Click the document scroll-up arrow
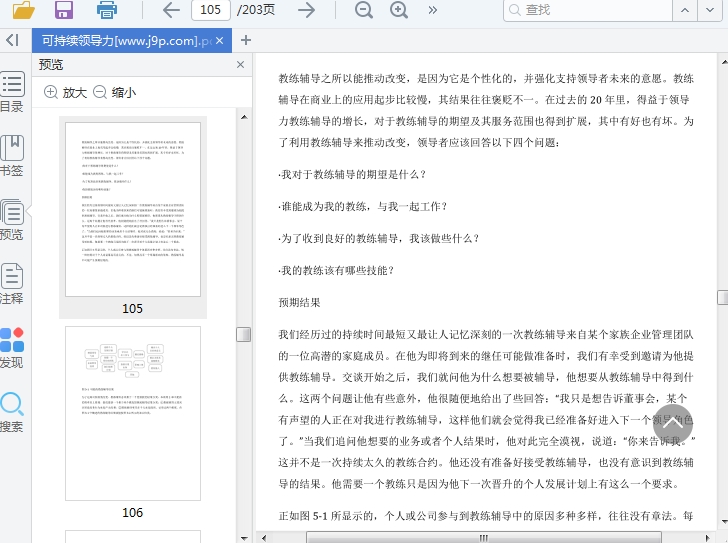The width and height of the screenshot is (728, 543). click(x=724, y=61)
